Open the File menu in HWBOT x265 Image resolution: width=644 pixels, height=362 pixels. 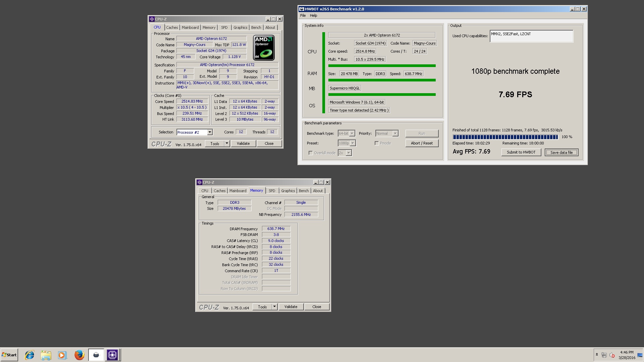[x=303, y=15]
